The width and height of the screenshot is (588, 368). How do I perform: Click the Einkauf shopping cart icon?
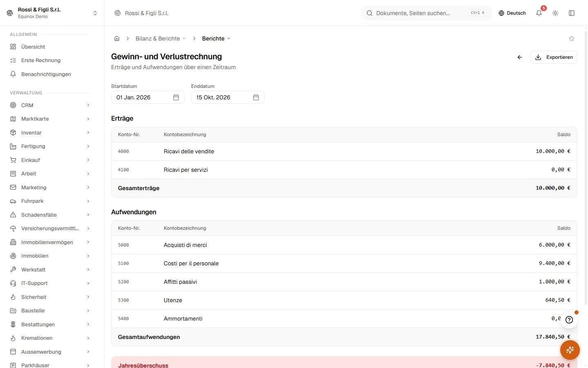[x=13, y=160]
